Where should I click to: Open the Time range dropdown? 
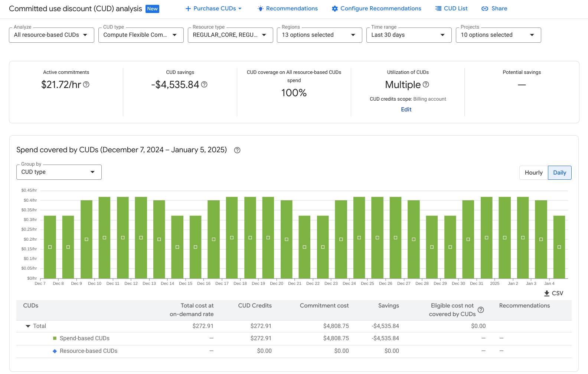(x=408, y=35)
